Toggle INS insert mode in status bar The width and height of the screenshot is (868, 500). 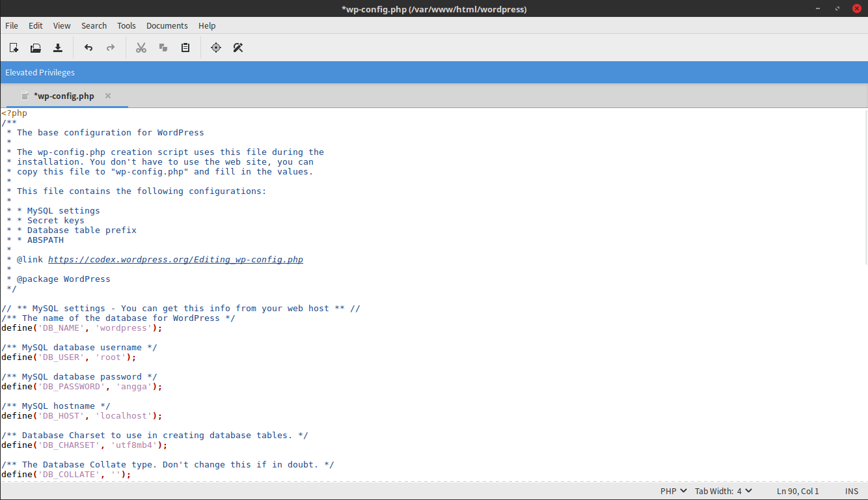[x=852, y=492]
